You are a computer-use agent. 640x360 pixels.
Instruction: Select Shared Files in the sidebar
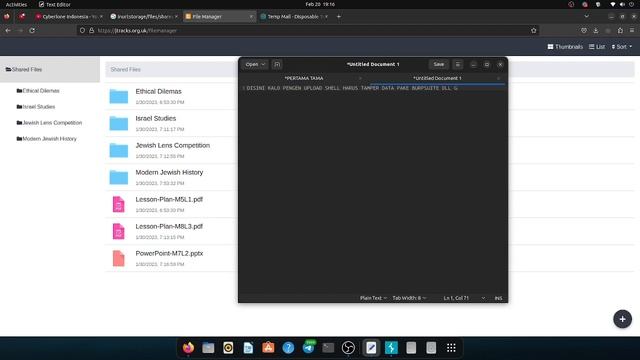coord(50,70)
